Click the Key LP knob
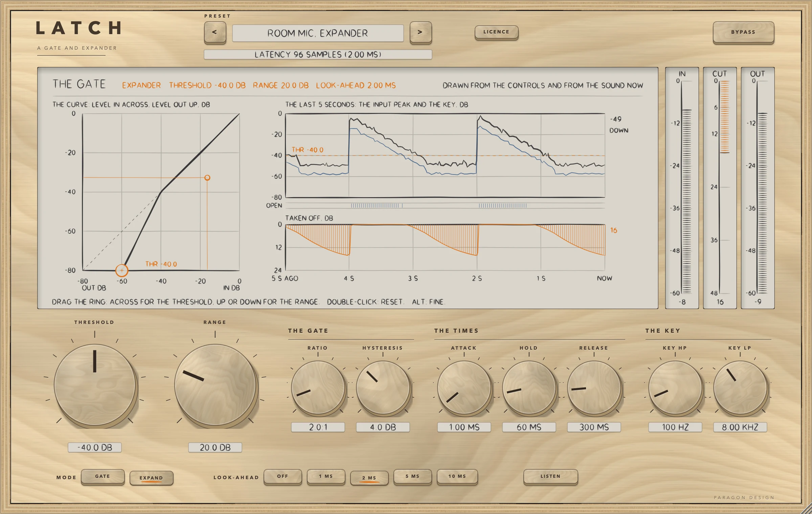This screenshot has width=812, height=514. point(740,388)
